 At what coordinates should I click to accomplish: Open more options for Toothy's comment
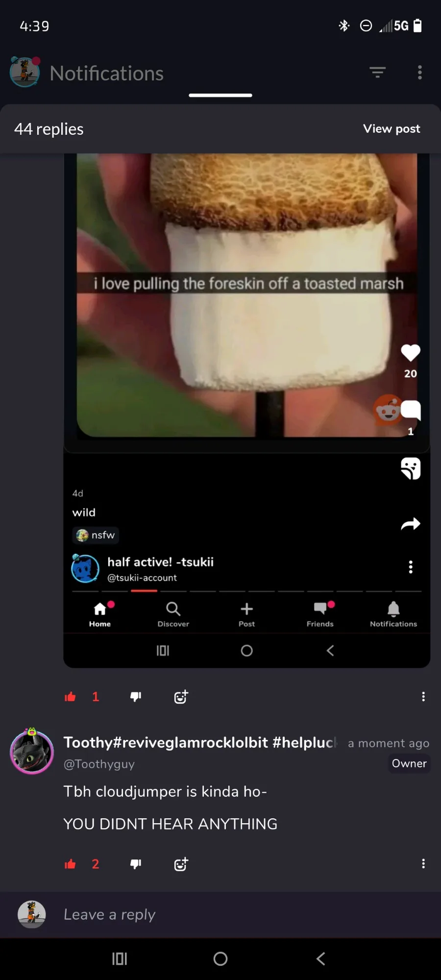(x=423, y=864)
